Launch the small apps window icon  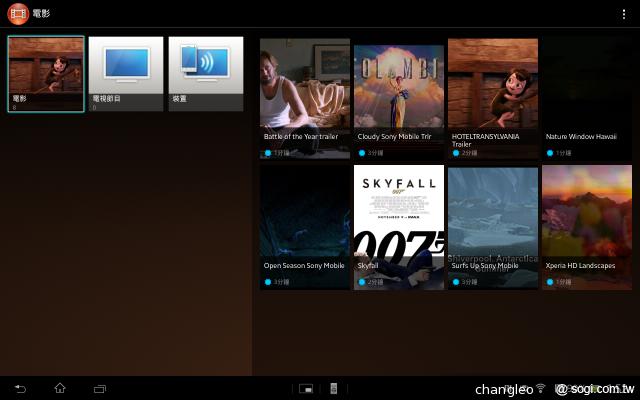306,388
